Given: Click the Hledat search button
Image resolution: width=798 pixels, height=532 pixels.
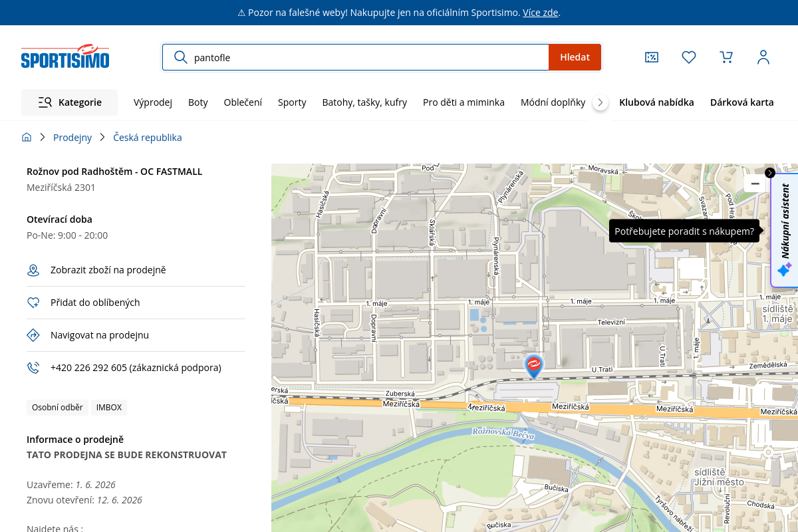Looking at the screenshot, I should (x=575, y=57).
